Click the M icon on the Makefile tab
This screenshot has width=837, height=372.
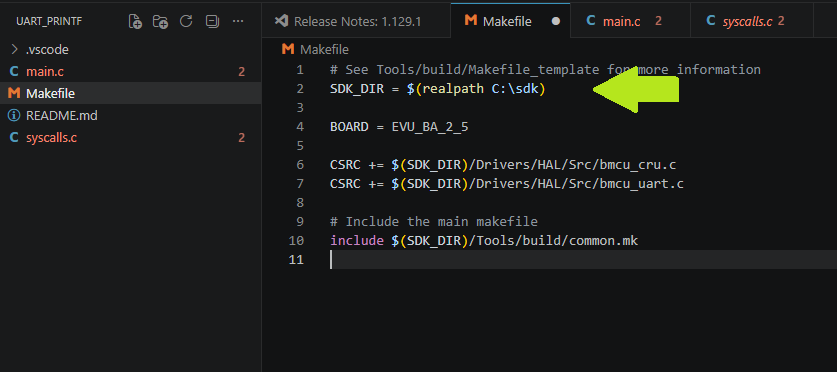pos(471,21)
